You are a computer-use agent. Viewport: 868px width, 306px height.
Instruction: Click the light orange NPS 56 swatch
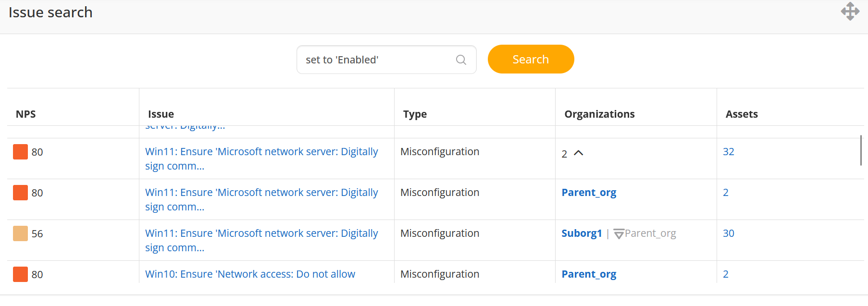coord(20,233)
